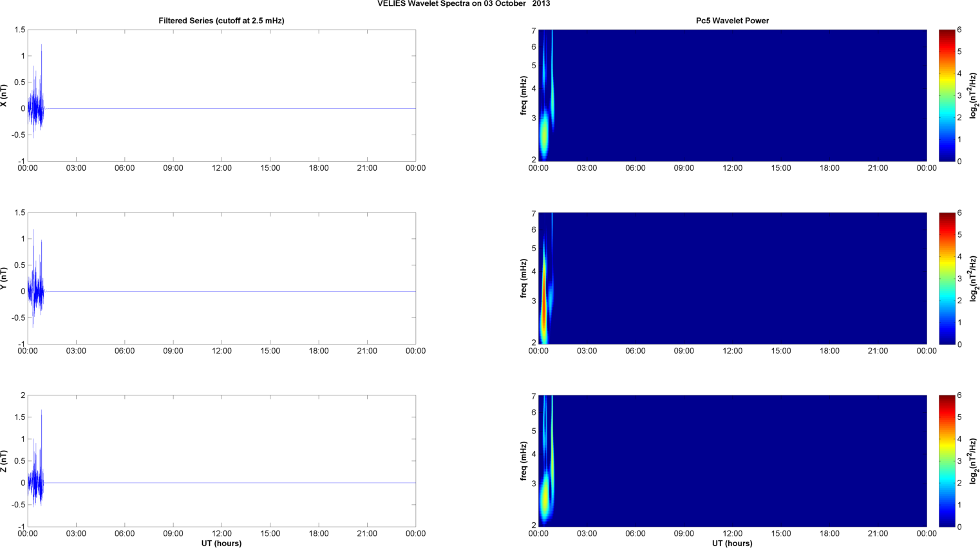
Task: Pick the colorbar beside the X wavelet spectrogram
Action: click(x=947, y=95)
